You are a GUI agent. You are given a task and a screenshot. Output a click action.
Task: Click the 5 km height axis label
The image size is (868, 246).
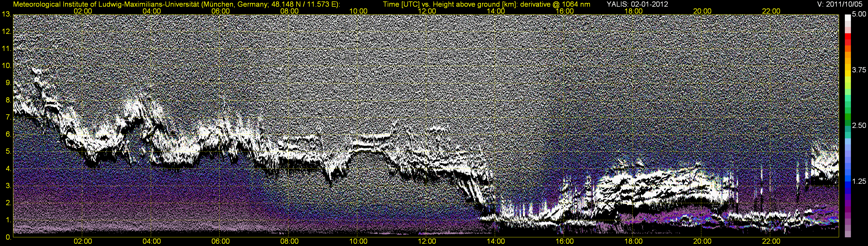click(8, 152)
